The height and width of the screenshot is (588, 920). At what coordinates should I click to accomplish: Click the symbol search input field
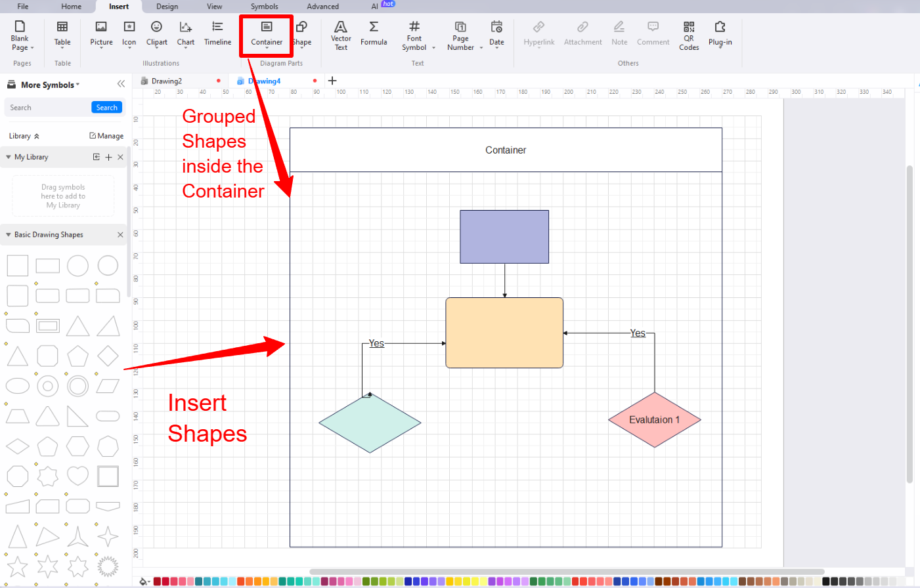click(x=48, y=108)
